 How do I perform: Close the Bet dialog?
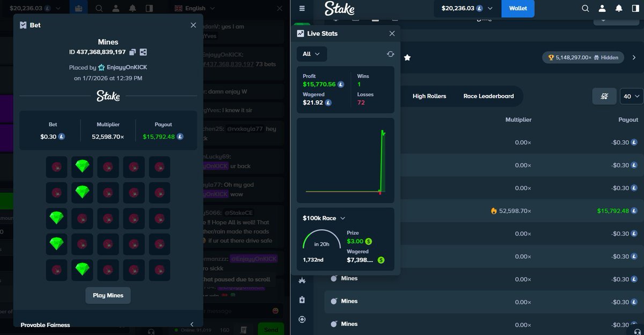coord(194,25)
